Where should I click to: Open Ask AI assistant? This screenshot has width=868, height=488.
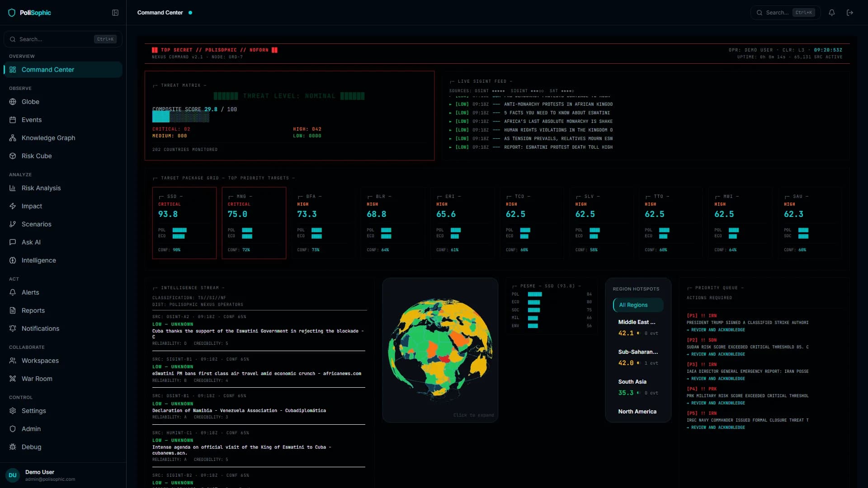point(63,242)
